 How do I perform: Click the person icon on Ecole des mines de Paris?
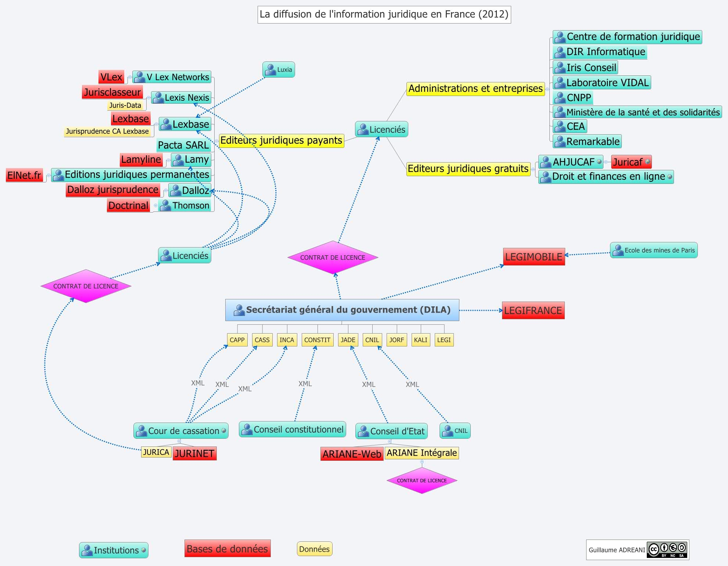[x=618, y=250]
